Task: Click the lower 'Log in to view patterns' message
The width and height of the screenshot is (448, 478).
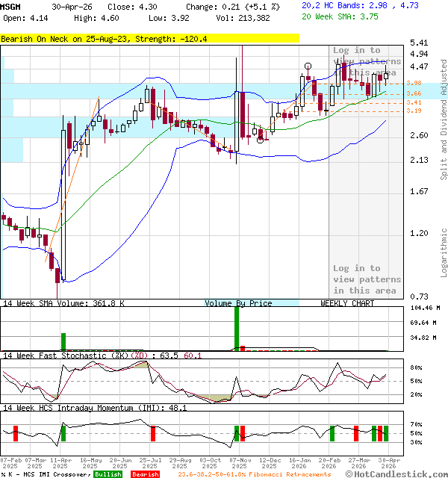Action: [x=367, y=279]
